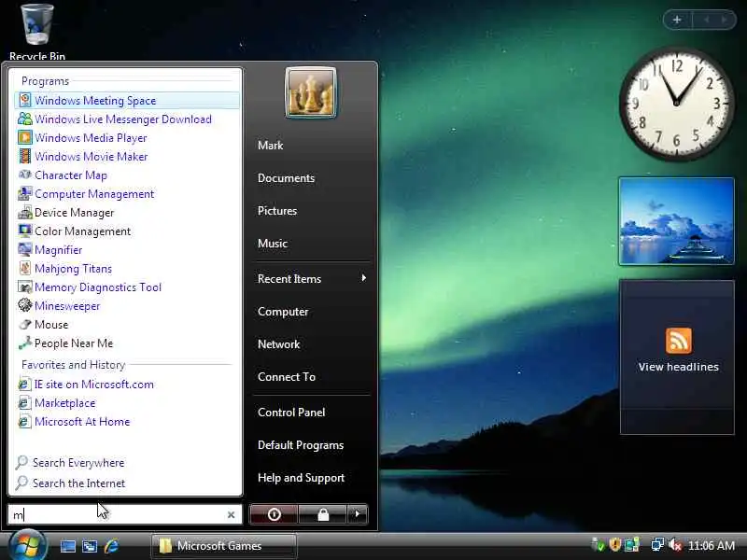This screenshot has width=747, height=560.
Task: Open Computer from Start menu
Action: (283, 312)
